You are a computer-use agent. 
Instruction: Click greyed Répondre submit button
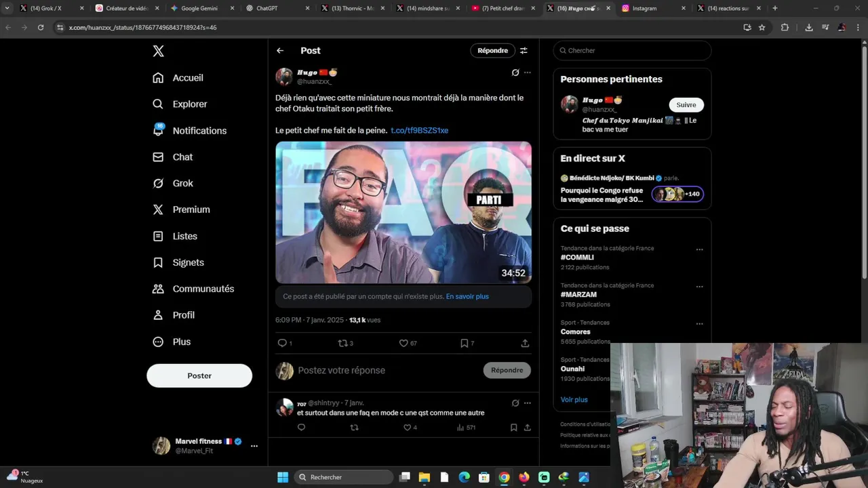(x=507, y=370)
